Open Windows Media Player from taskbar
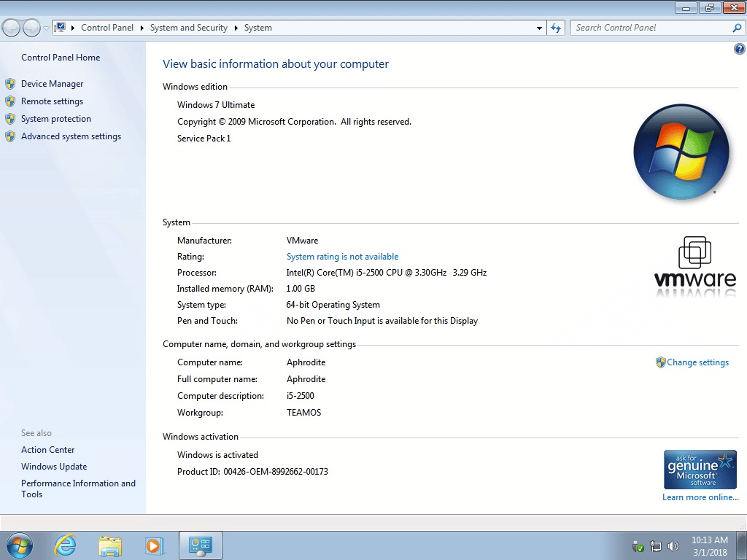The image size is (747, 560). pyautogui.click(x=154, y=545)
